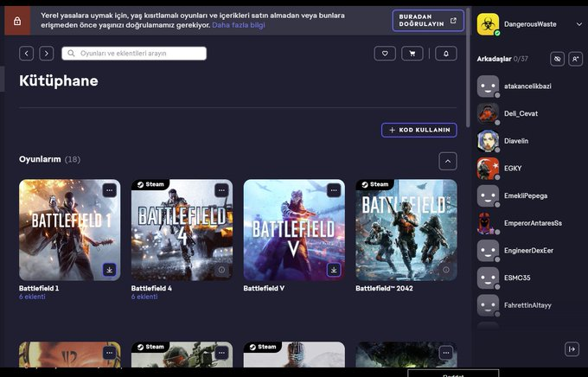Click the Battlefield™ 2042 title text
Viewport: 588px width, 377px height.
[385, 289]
